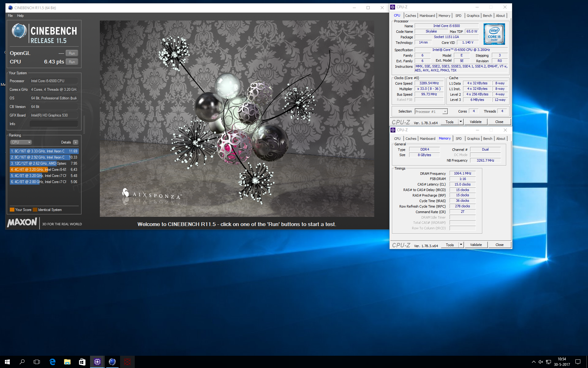This screenshot has width=588, height=368.
Task: Open About tab in lower CPU-Z window
Action: click(501, 139)
